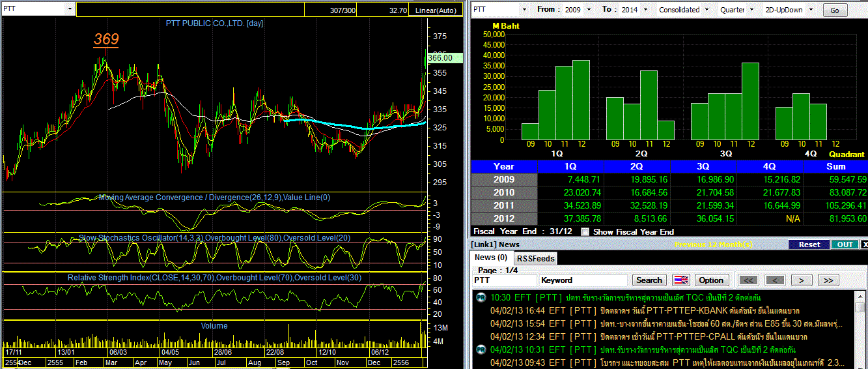Click the OUT button

click(845, 244)
